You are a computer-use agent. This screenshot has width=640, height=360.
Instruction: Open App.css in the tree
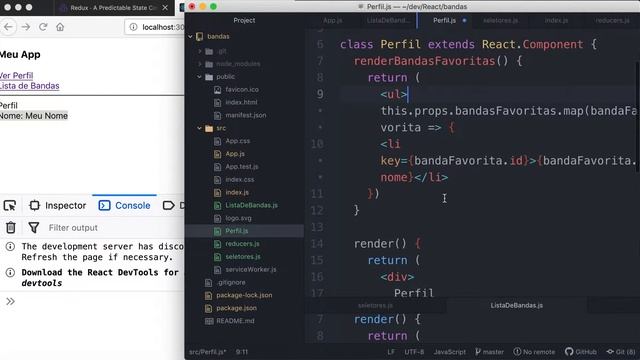tap(237, 141)
